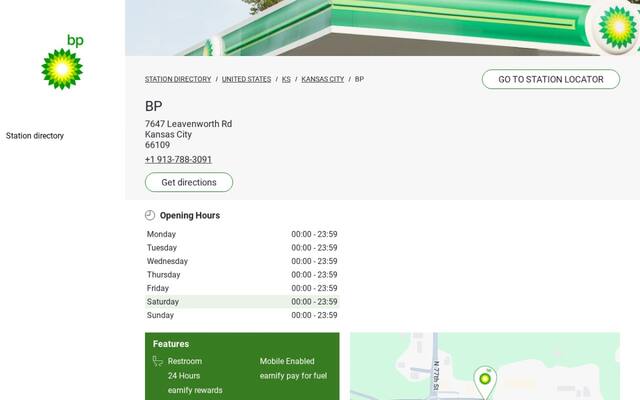Call phone number +1 913-788-3091
This screenshot has height=400, width=640.
178,160
